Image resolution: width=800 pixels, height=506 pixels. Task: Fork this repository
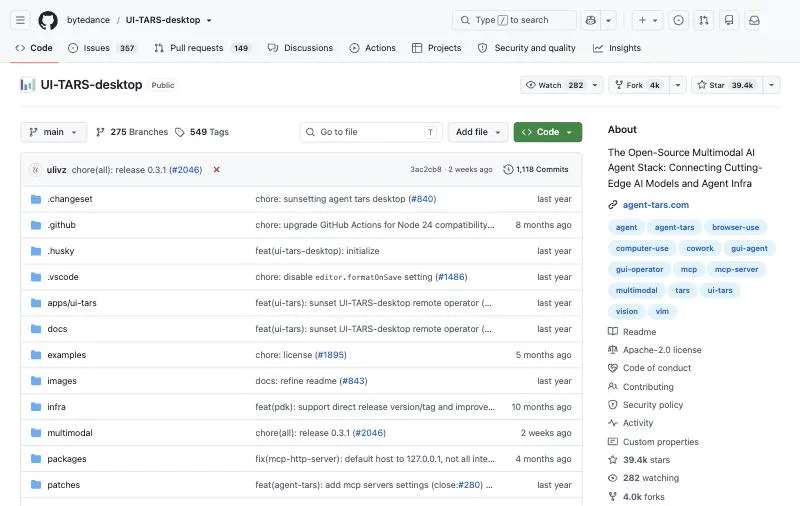point(638,85)
